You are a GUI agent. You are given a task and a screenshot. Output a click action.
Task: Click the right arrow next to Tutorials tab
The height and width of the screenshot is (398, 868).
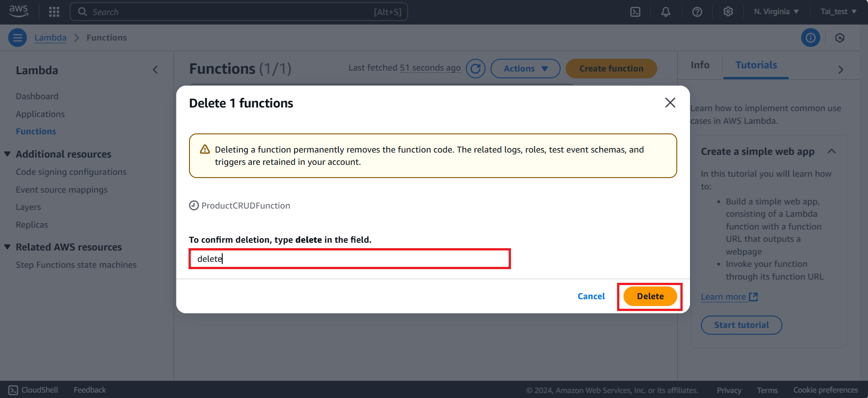click(x=841, y=70)
